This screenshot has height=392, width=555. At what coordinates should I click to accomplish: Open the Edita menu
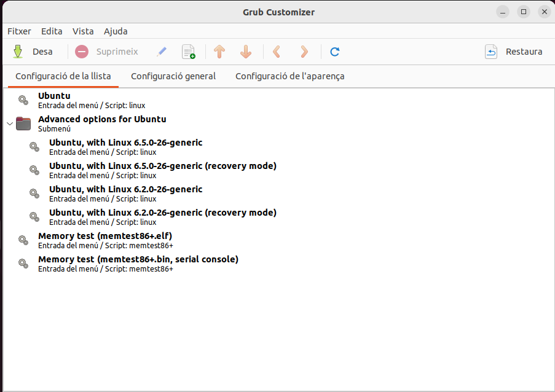[52, 31]
